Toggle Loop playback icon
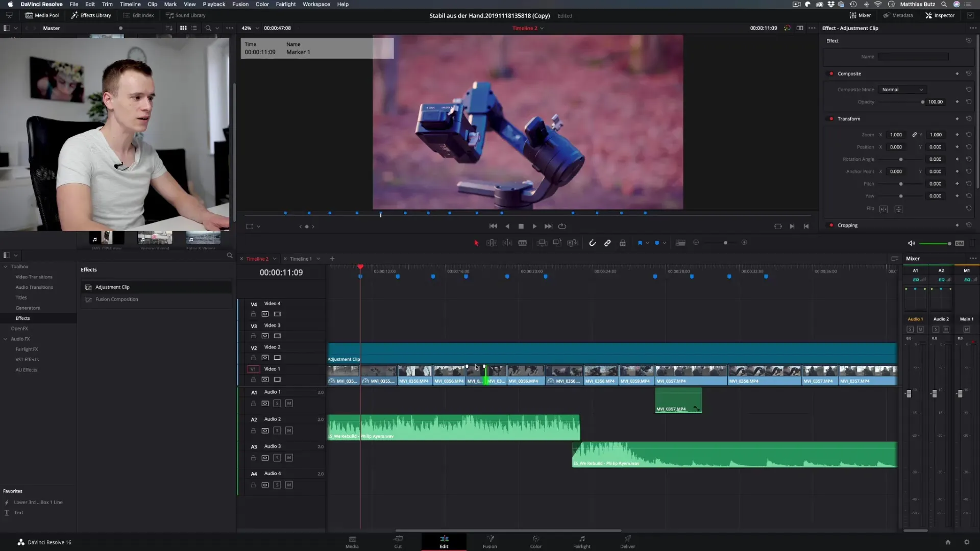Screen dimensions: 980x551 pos(562,226)
